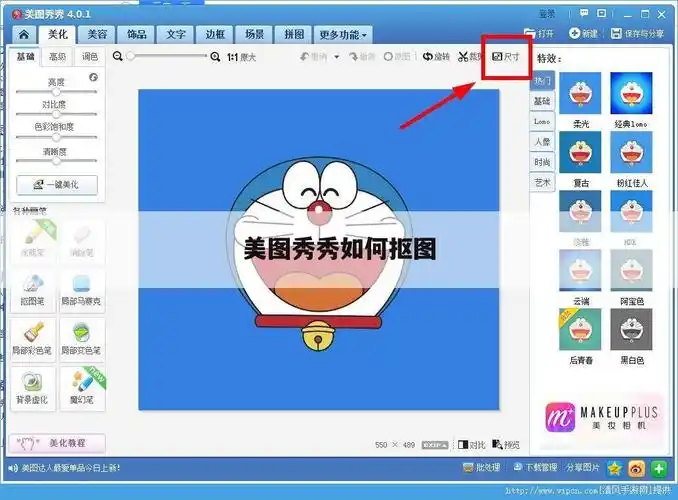Select the 基础 adjustment tab
The width and height of the screenshot is (678, 500).
pos(25,57)
